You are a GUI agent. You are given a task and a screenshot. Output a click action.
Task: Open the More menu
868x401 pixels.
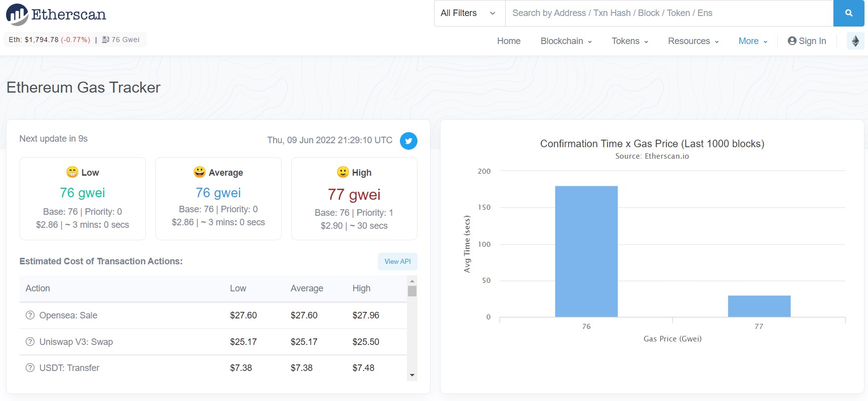[753, 41]
